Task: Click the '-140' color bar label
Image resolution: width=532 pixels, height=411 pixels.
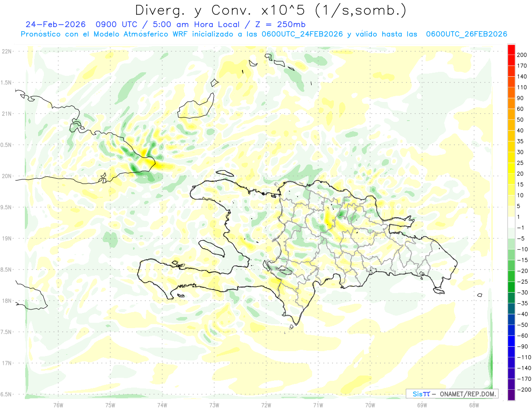Action: [x=523, y=368]
